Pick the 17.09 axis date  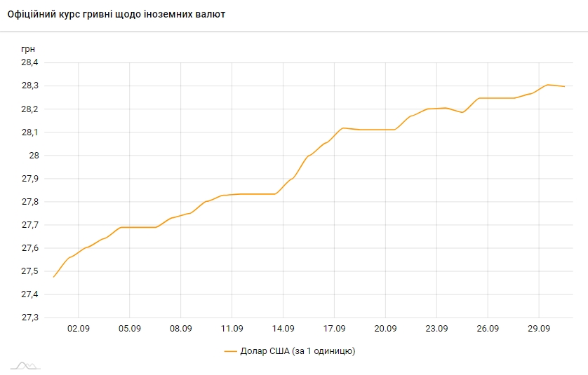[335, 328]
